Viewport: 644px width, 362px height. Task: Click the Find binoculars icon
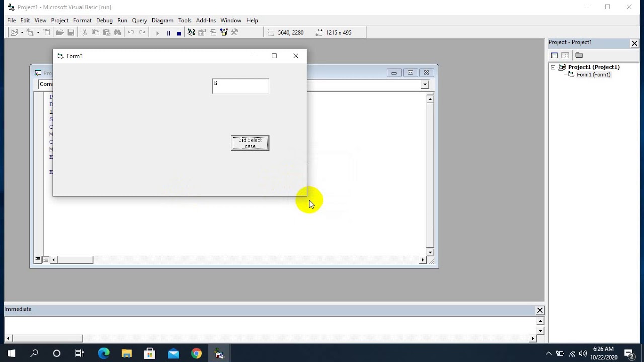[x=117, y=32]
